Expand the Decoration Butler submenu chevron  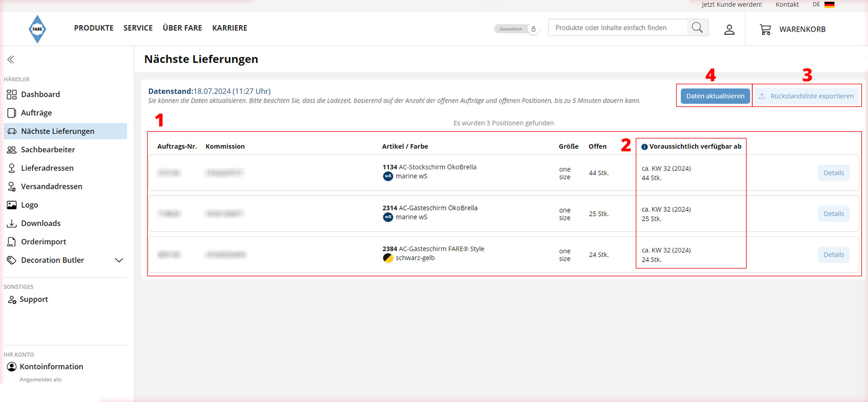pos(119,260)
